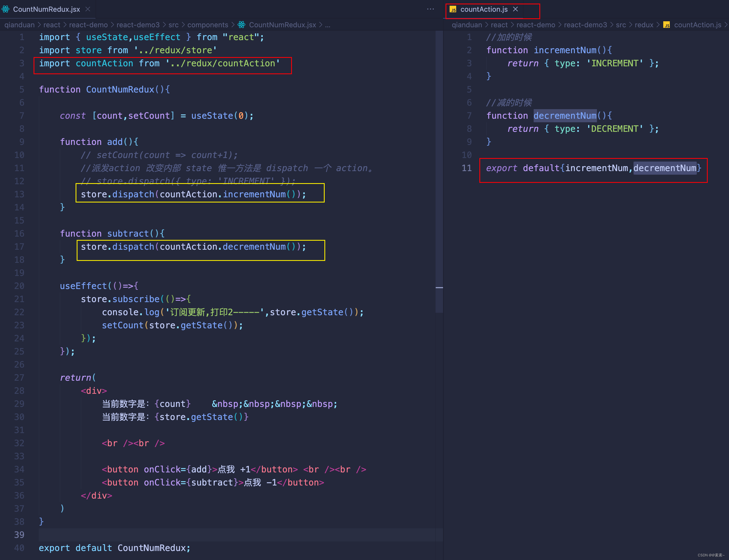Click 'decrementNum' in the export default line
The image size is (729, 560).
coord(665,168)
